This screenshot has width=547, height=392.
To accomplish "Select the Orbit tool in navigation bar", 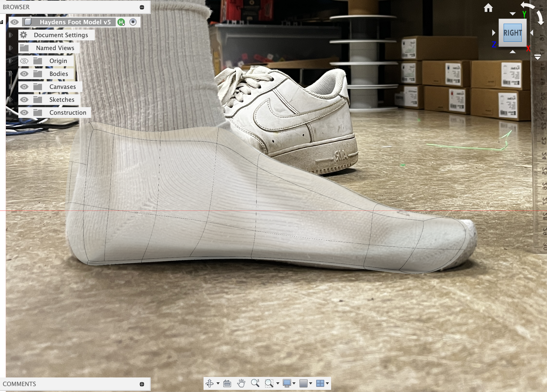I will click(210, 383).
